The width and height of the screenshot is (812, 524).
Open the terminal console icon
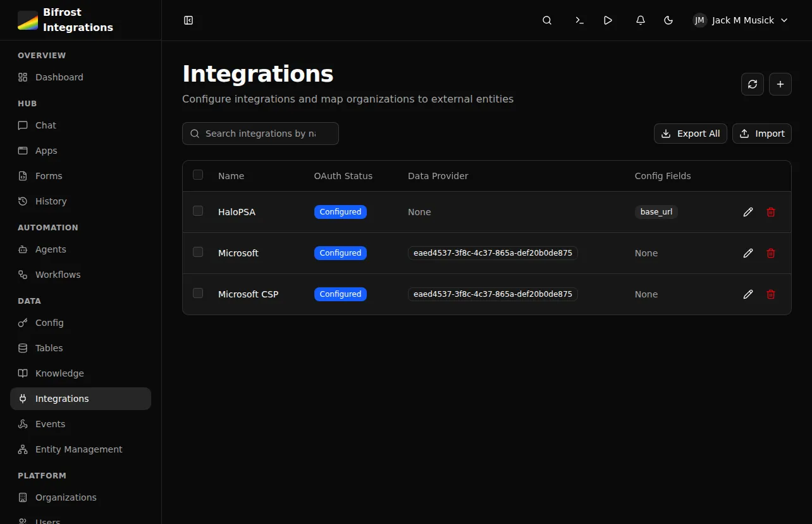coord(579,20)
